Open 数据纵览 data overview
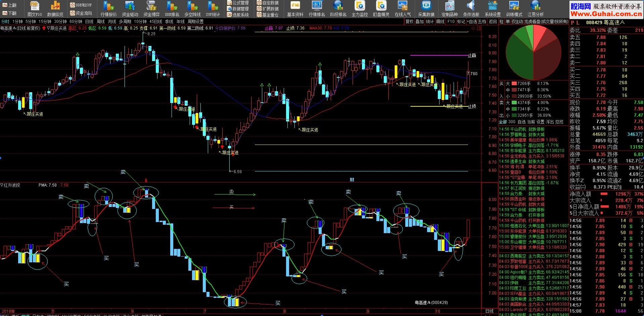 click(x=55, y=9)
